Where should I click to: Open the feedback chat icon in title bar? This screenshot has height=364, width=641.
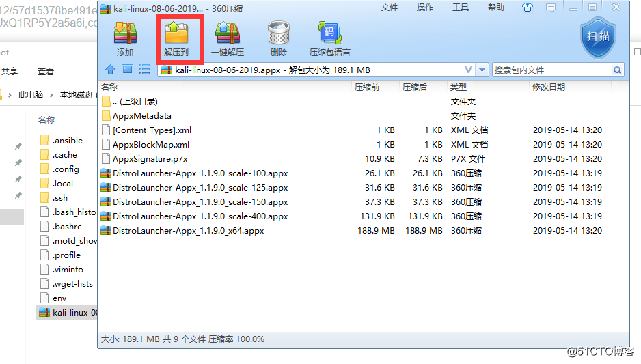click(551, 8)
